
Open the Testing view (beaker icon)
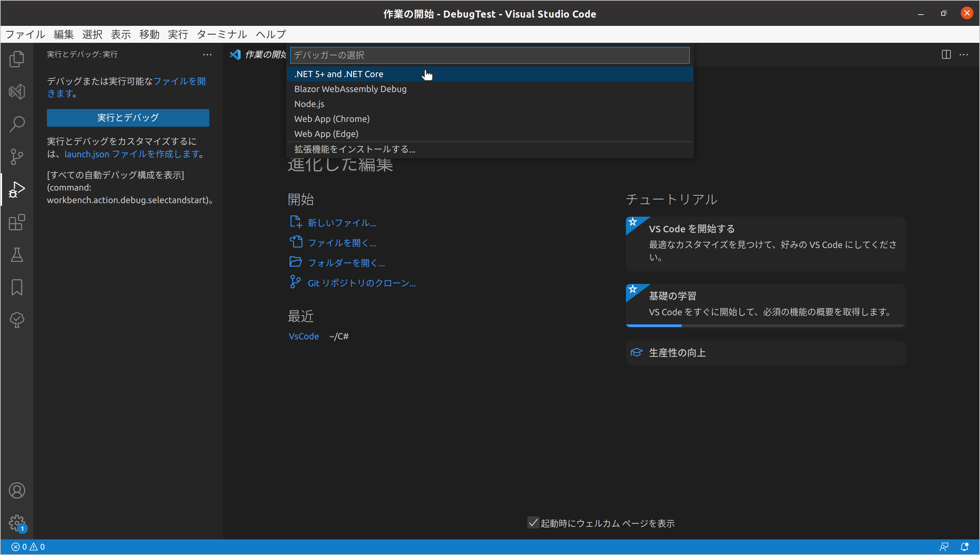(x=16, y=255)
